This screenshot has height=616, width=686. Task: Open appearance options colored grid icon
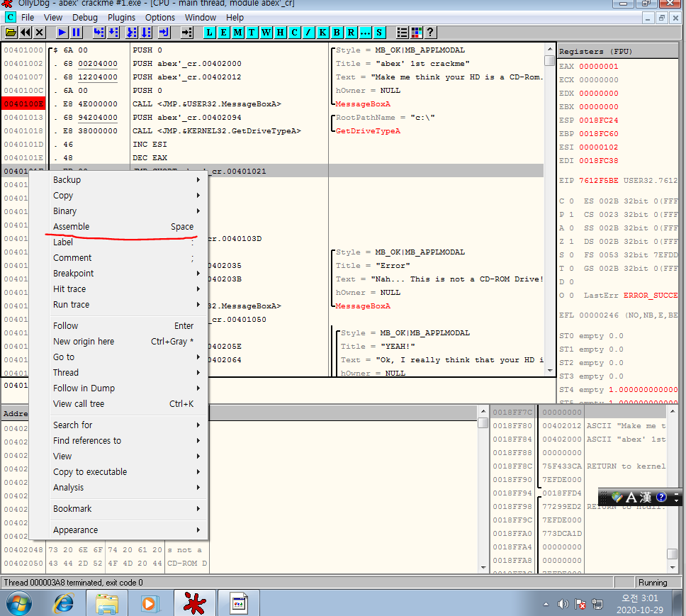416,33
